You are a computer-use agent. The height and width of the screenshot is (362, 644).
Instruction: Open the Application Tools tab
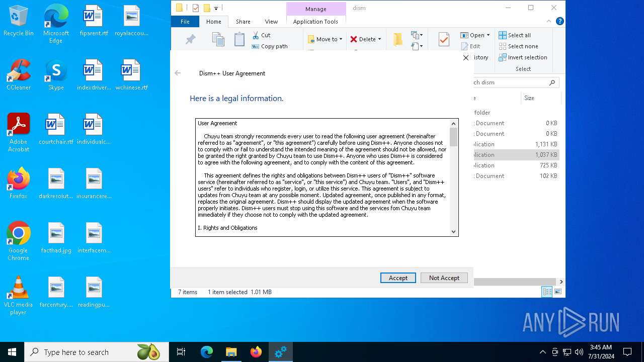click(315, 22)
